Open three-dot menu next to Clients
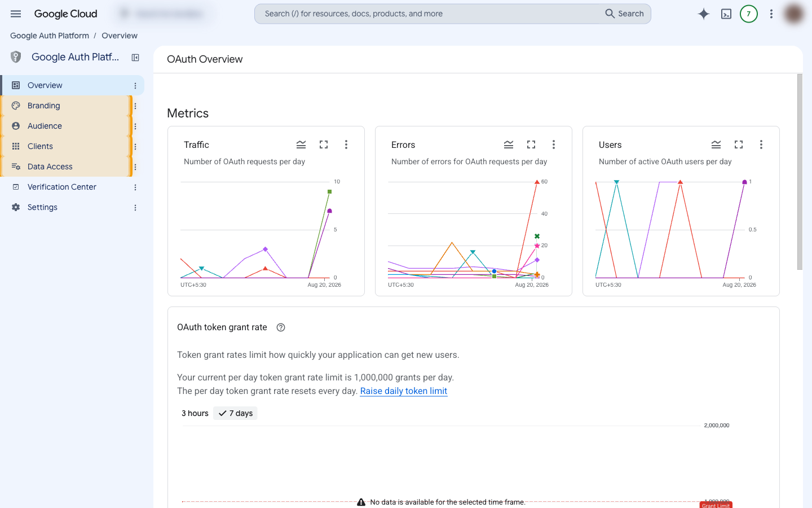 (x=135, y=146)
